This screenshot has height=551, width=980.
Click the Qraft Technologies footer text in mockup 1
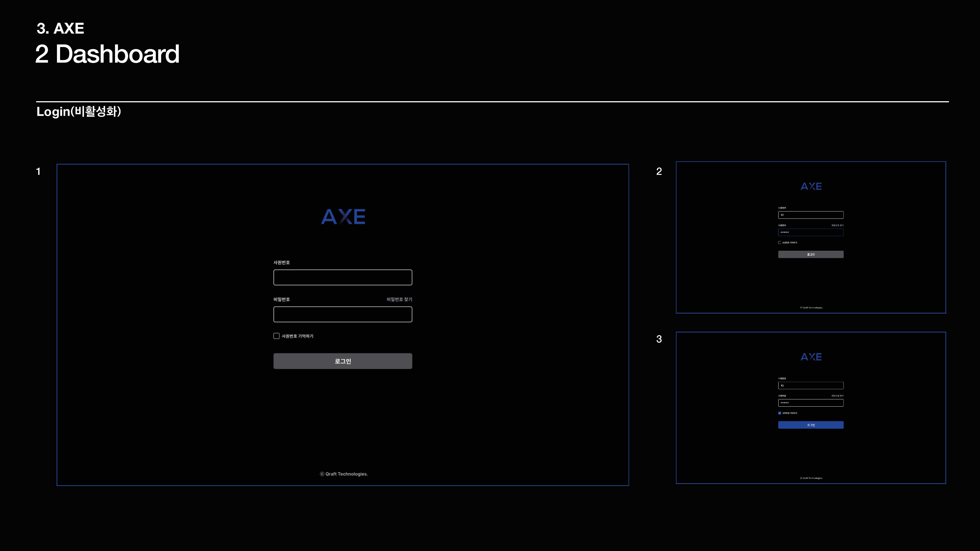coord(344,474)
